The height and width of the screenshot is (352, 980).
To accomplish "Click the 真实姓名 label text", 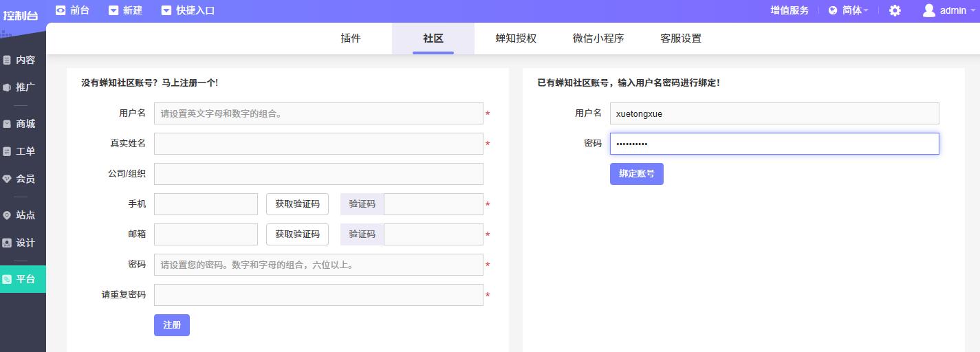I will click(x=128, y=144).
